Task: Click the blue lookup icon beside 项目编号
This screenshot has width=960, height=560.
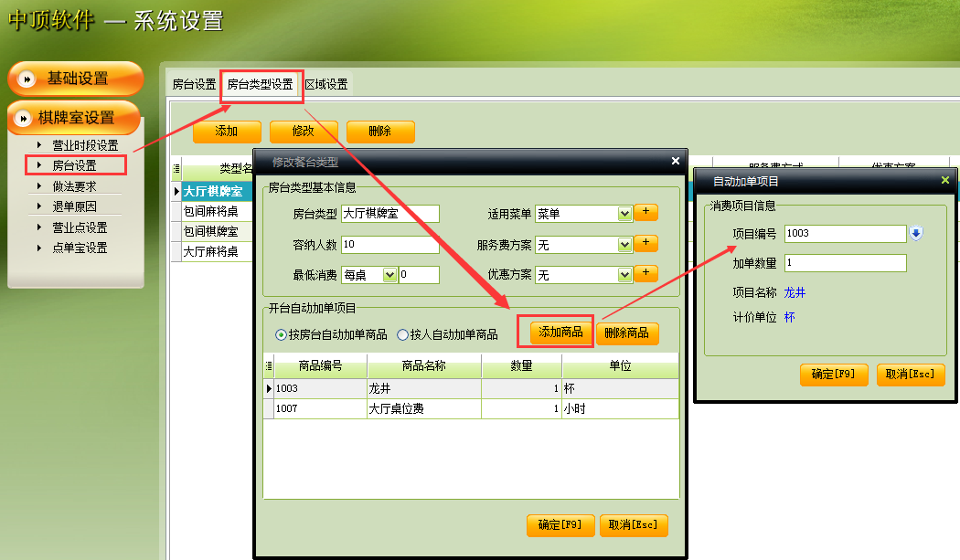Action: click(x=916, y=233)
